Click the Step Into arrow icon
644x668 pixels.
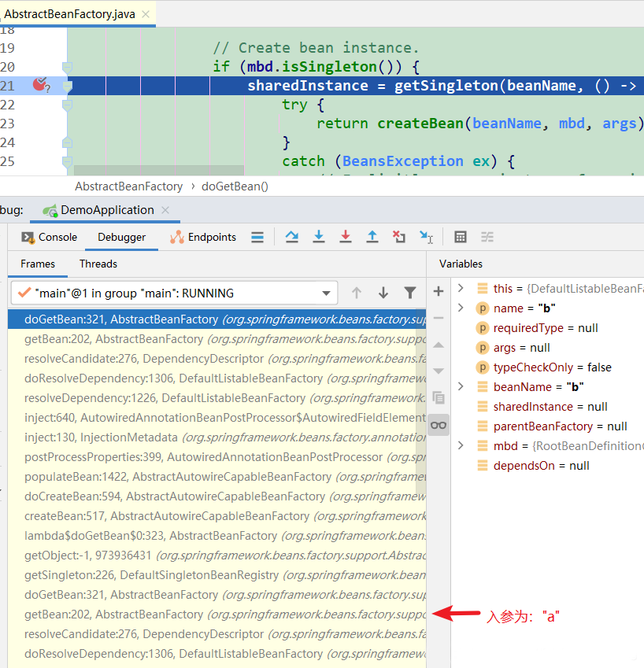coord(318,237)
